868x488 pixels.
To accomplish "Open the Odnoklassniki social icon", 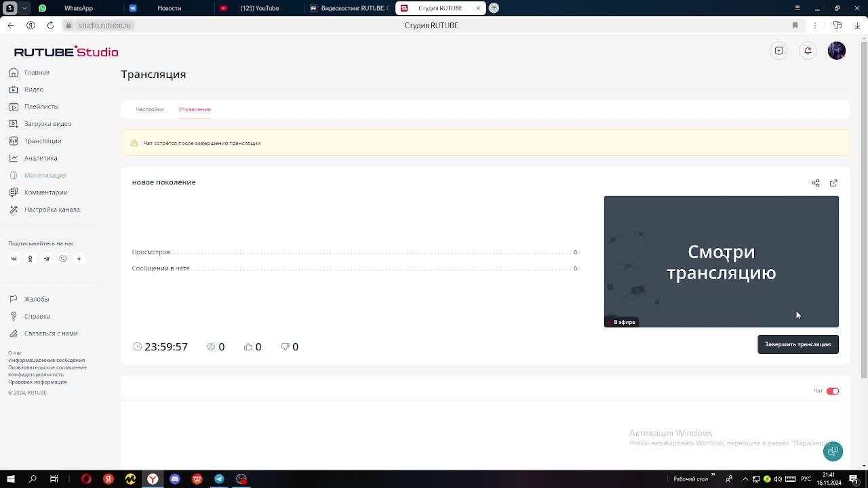I will pyautogui.click(x=30, y=259).
